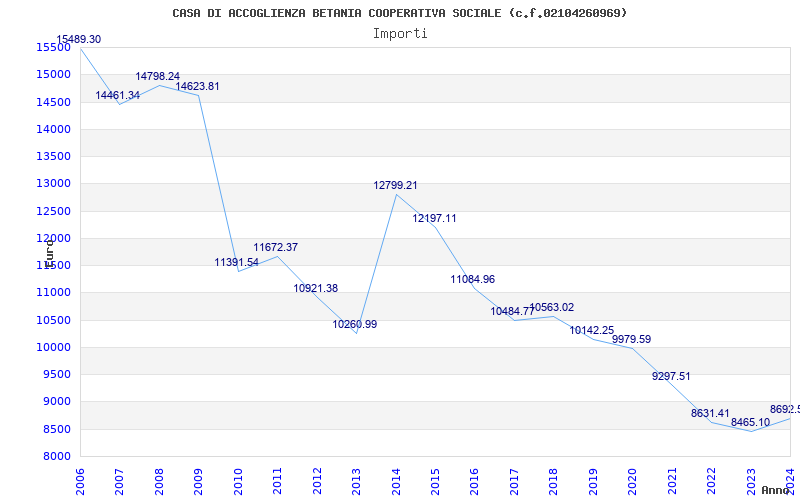Select the data label 10260.99
The image size is (800, 500).
click(355, 324)
